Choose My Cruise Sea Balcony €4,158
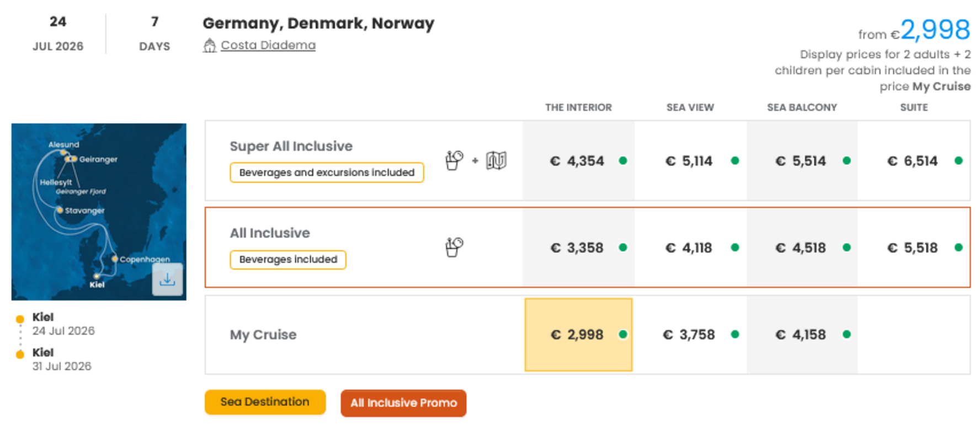Screen dimensions: 980x441 pos(801,335)
